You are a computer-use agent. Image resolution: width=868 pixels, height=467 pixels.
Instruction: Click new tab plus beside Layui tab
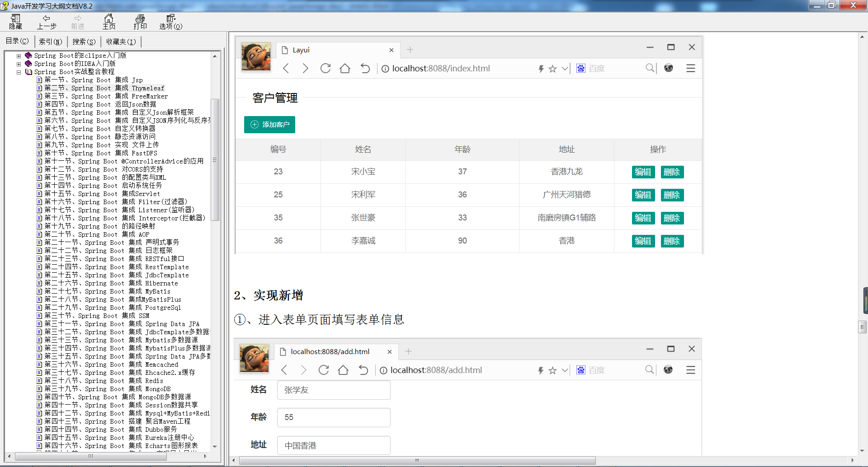point(410,50)
